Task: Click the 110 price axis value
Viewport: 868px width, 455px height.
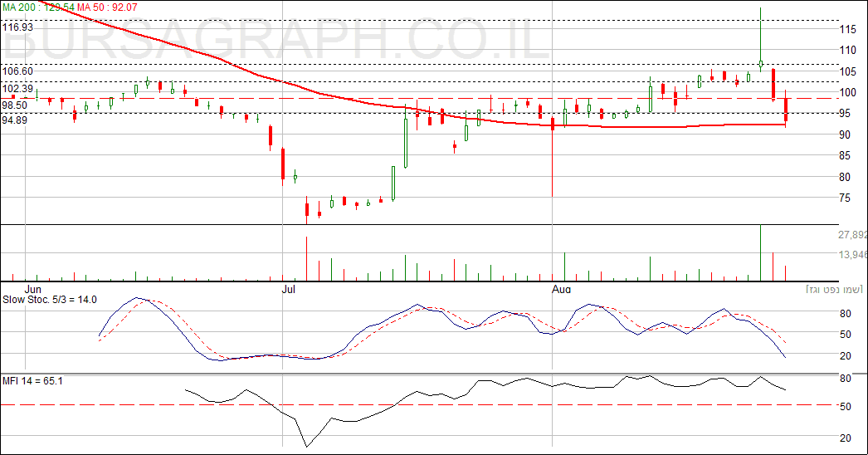Action: (847, 50)
